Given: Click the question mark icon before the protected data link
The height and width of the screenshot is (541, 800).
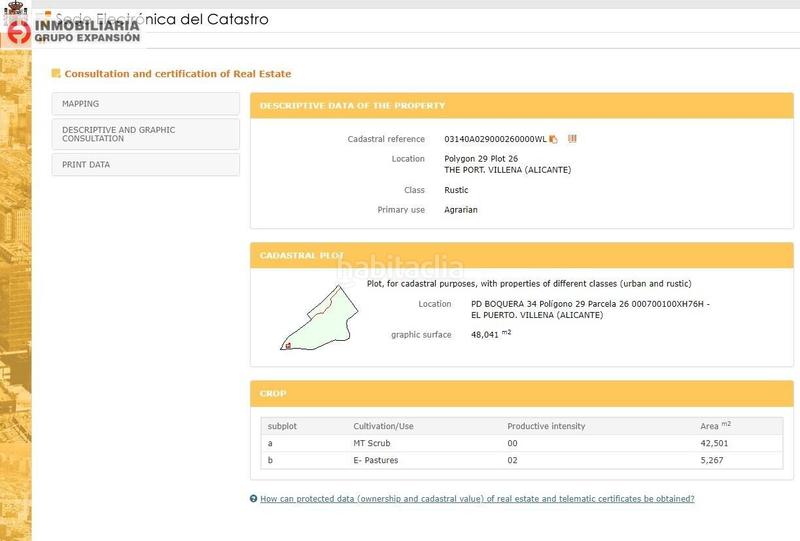Looking at the screenshot, I should click(253, 498).
